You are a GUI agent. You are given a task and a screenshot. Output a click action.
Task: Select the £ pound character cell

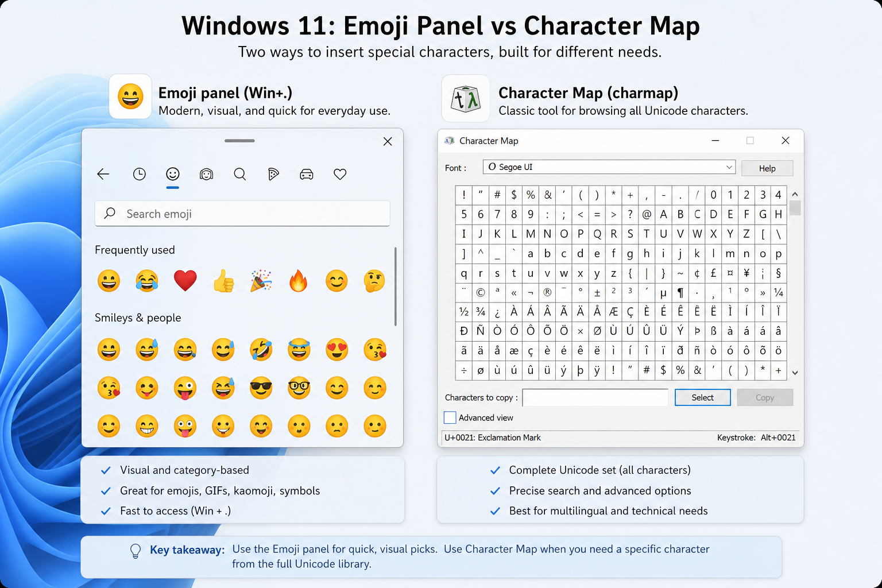pyautogui.click(x=713, y=273)
